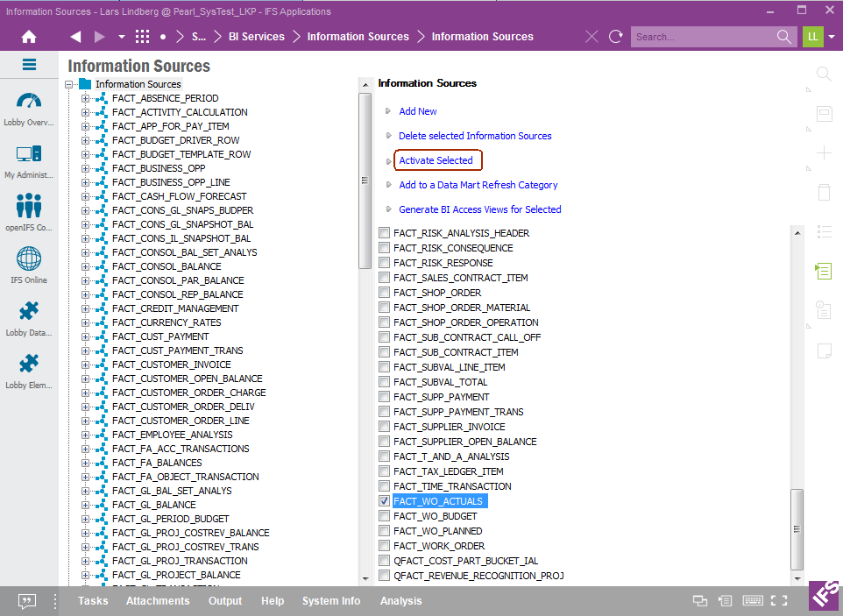The width and height of the screenshot is (843, 616).
Task: Click the back navigation arrow
Action: 75,37
